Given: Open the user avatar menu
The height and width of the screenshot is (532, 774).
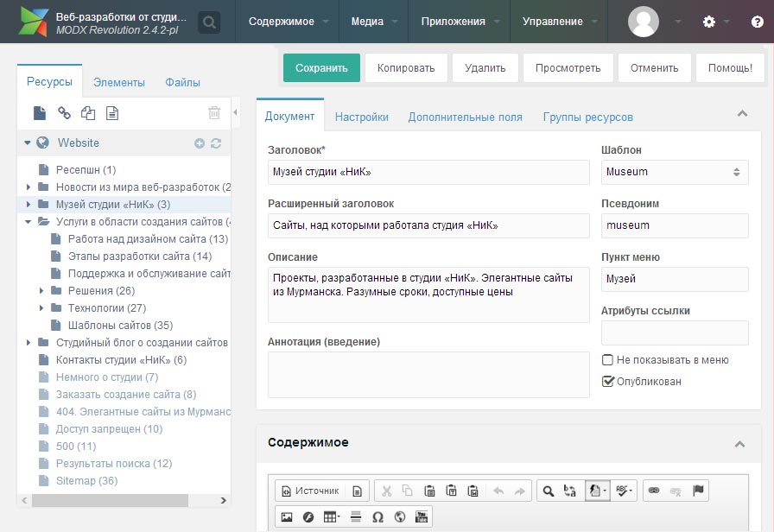Looking at the screenshot, I should pos(644,22).
